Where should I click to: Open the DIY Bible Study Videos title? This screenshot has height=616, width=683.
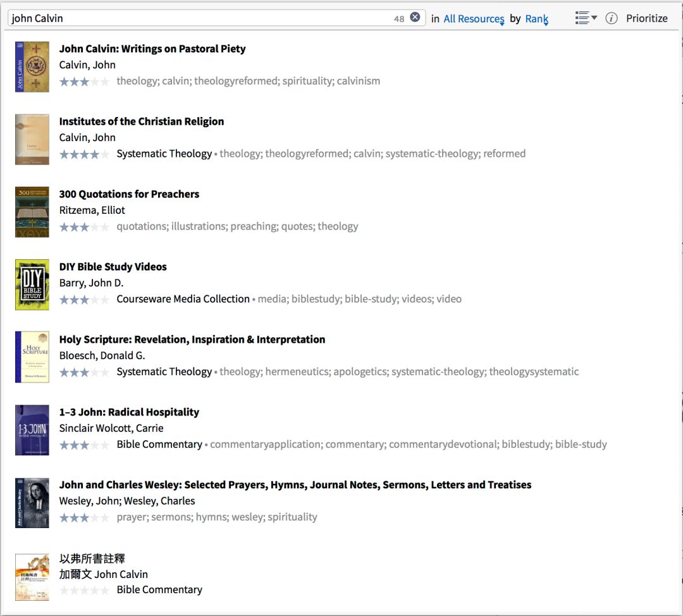pyautogui.click(x=113, y=267)
